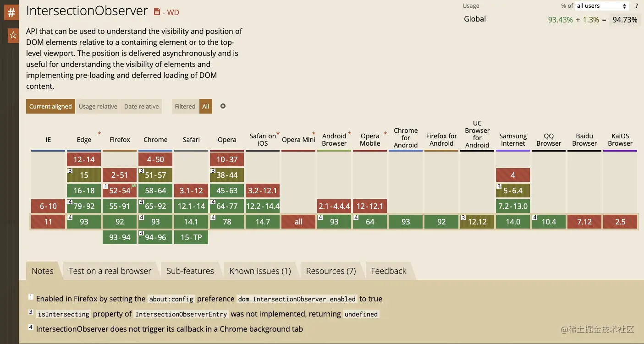
Task: Click the Opera Mobile header
Action: coord(370,140)
